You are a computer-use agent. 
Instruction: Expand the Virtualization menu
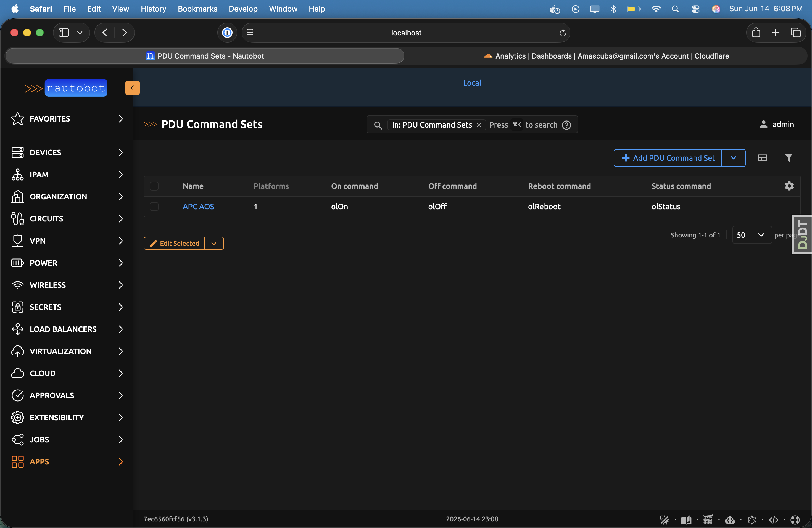pyautogui.click(x=67, y=351)
